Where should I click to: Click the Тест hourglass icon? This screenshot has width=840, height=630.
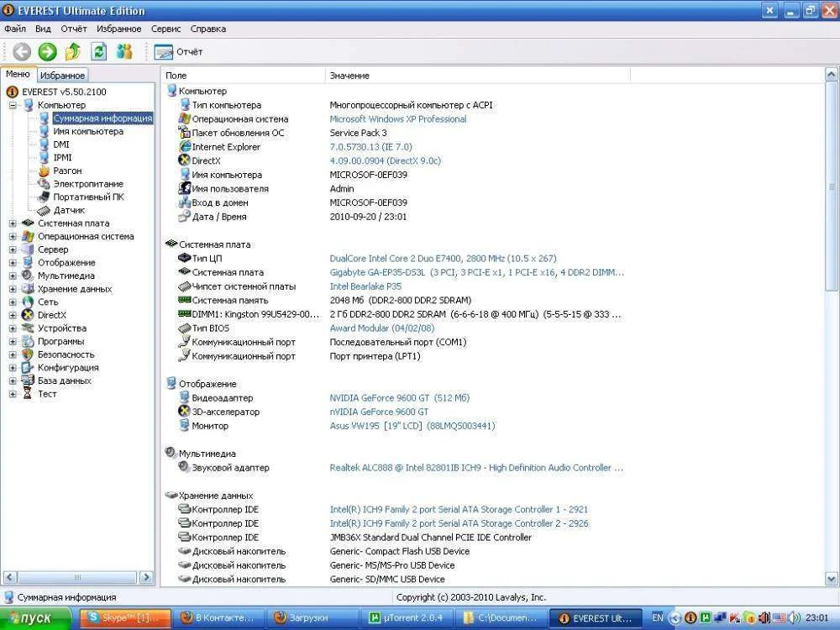pyautogui.click(x=28, y=394)
